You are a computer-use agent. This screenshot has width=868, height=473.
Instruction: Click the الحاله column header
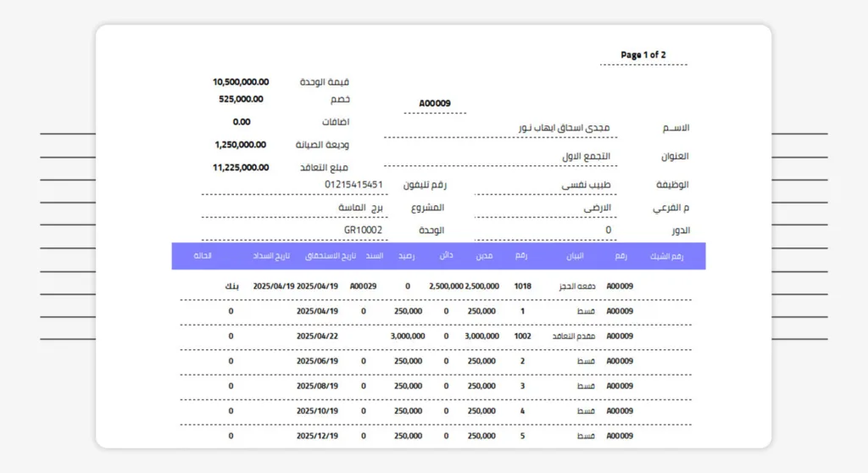[x=203, y=256]
